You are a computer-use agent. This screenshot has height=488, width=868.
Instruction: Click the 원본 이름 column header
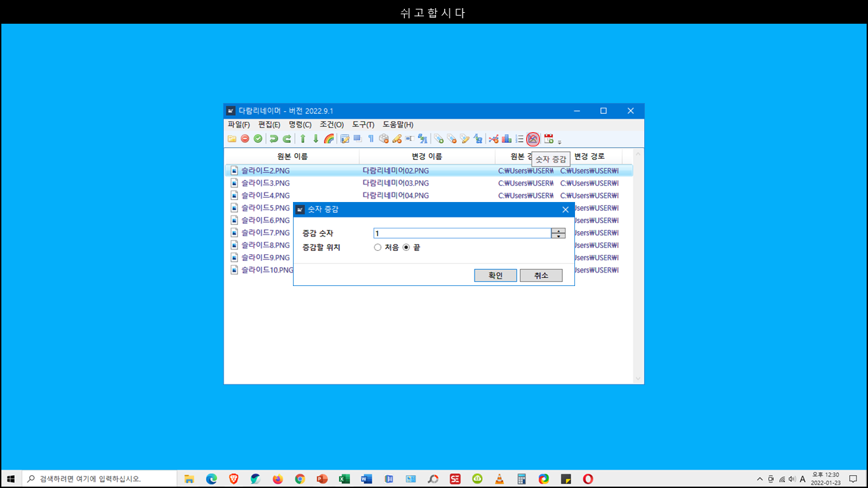(x=292, y=157)
